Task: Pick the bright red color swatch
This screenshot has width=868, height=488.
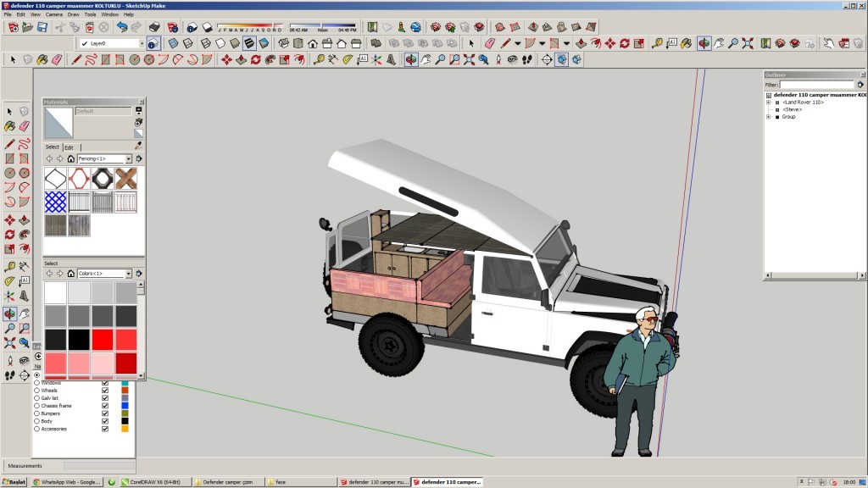Action: 103,340
